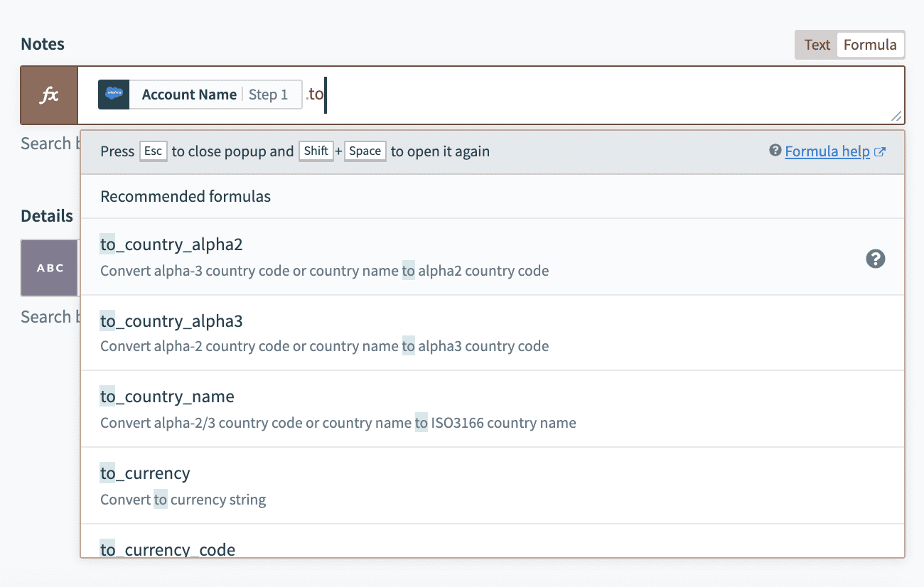Image resolution: width=924 pixels, height=587 pixels.
Task: Click the Space key badge
Action: point(365,151)
